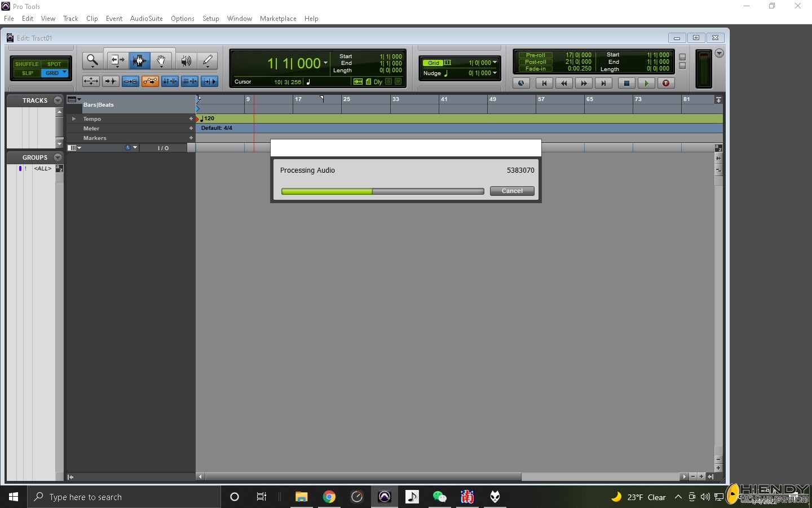Click the Return to Zero transport button
The image size is (812, 508).
tap(544, 83)
